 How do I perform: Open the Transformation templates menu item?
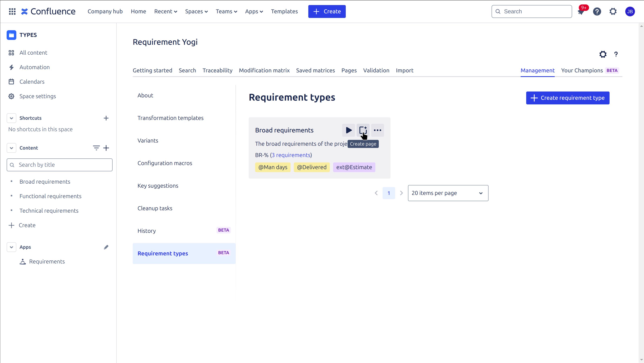tap(170, 118)
